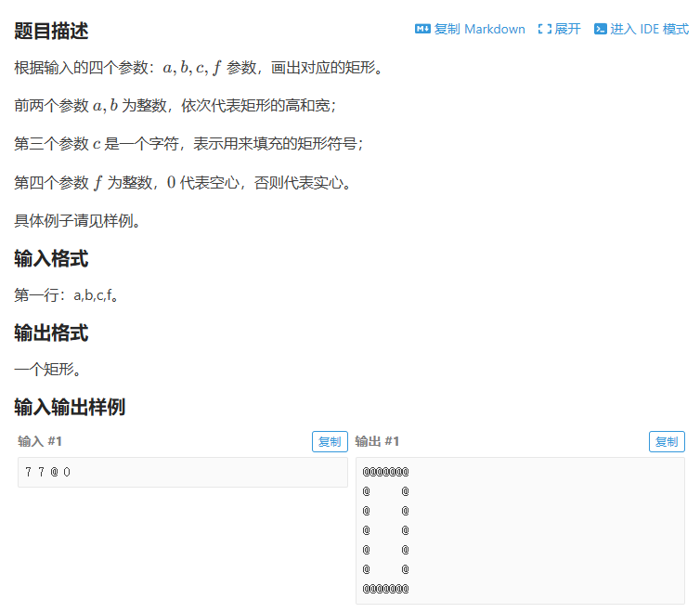Image resolution: width=700 pixels, height=613 pixels.
Task: Click the 题目描述 heading
Action: click(x=51, y=31)
